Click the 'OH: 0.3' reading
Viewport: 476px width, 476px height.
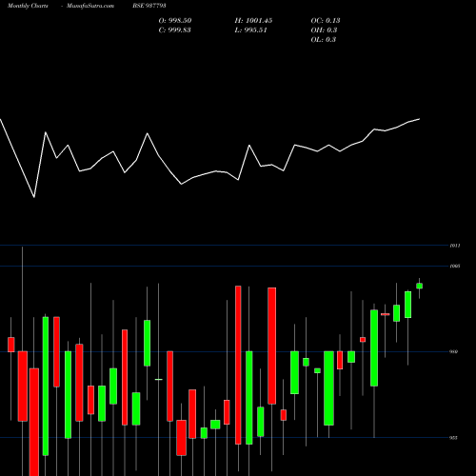324,30
